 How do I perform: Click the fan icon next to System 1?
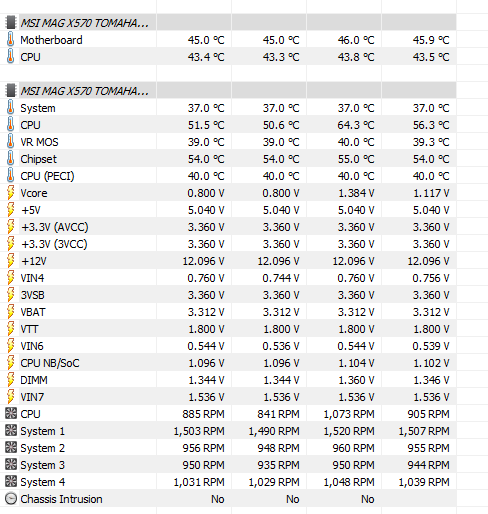pyautogui.click(x=11, y=431)
